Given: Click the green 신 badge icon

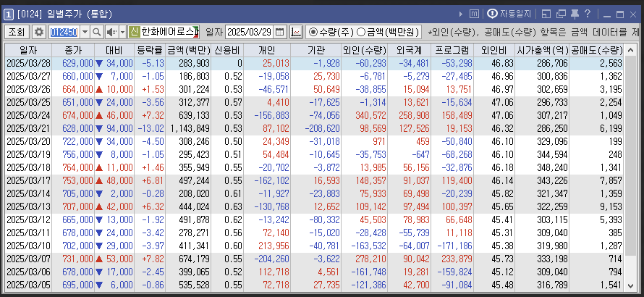Looking at the screenshot, I should click(x=134, y=32).
